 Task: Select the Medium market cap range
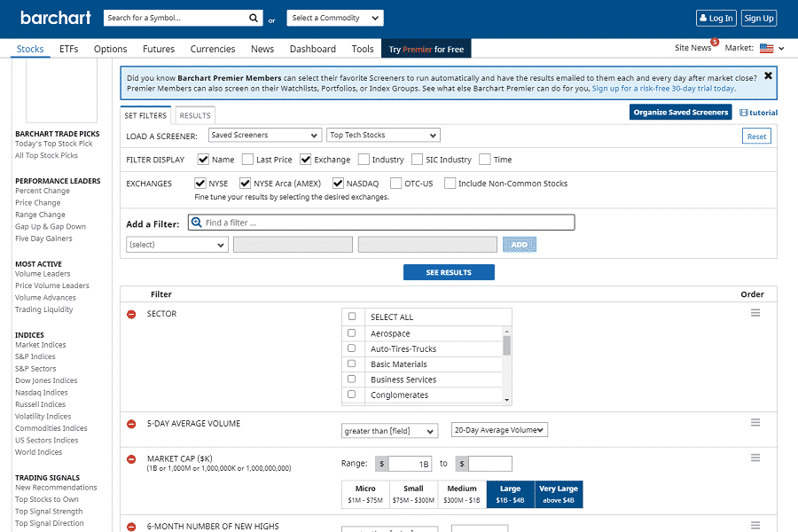point(462,494)
